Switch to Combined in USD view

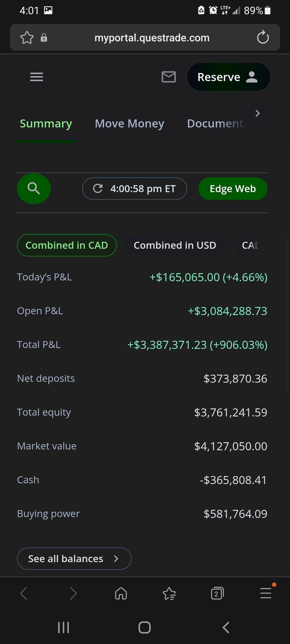pyautogui.click(x=175, y=245)
